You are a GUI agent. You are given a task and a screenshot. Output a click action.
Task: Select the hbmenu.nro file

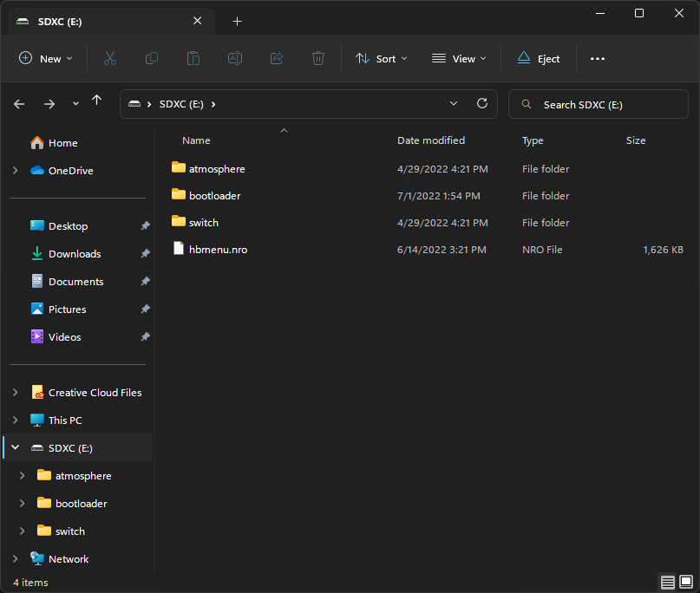coord(218,250)
